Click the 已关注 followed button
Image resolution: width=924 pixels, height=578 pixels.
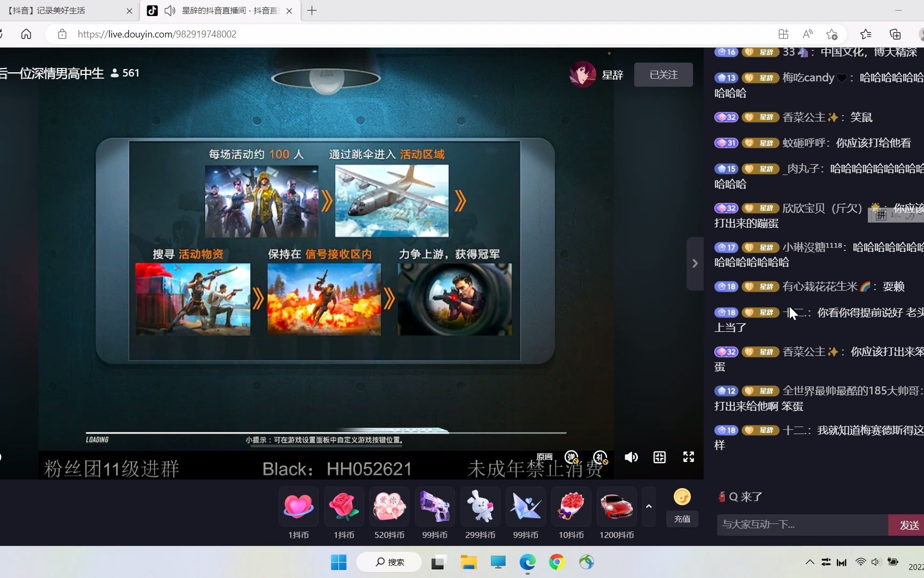(664, 75)
